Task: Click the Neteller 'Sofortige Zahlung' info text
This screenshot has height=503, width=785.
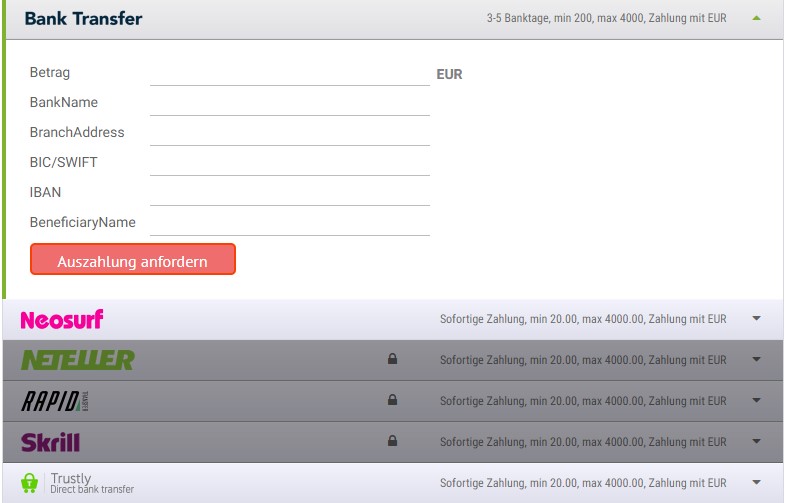Action: (583, 360)
